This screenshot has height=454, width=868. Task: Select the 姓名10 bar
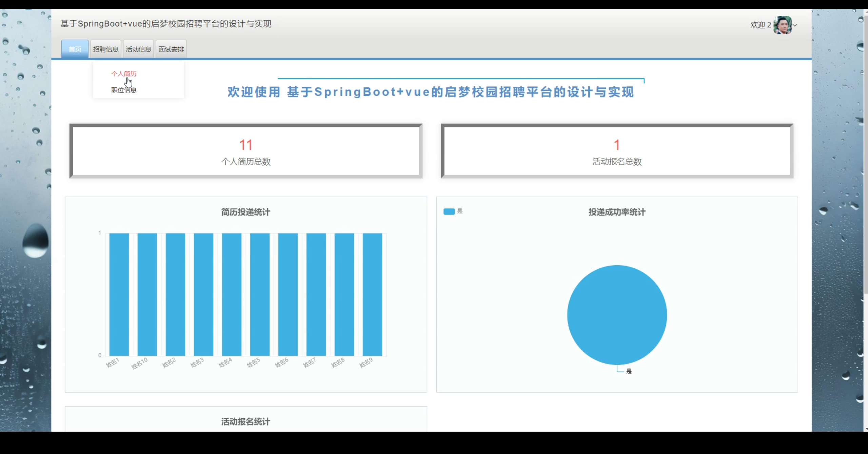[x=147, y=294]
